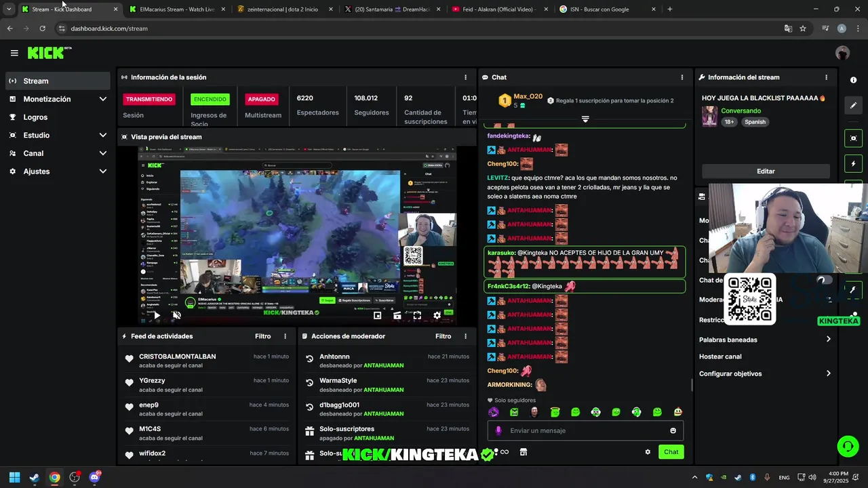The height and width of the screenshot is (488, 868).
Task: Open Steam from the taskbar
Action: [x=35, y=477]
